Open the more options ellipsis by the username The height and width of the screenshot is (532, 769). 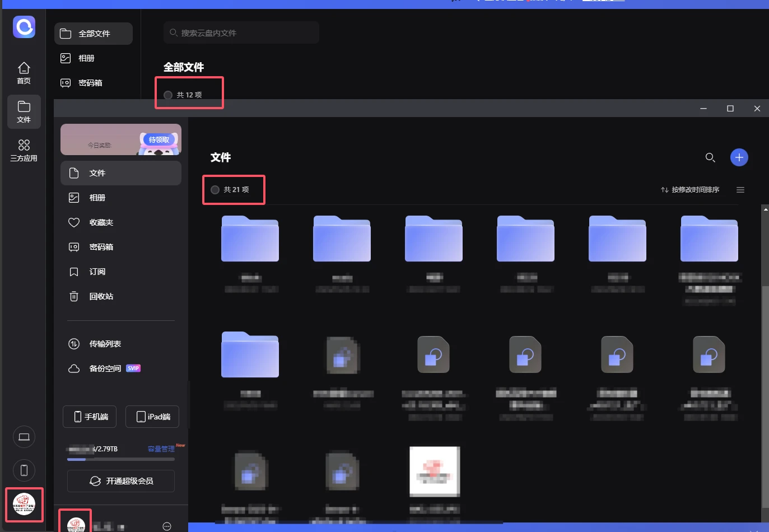point(166,526)
